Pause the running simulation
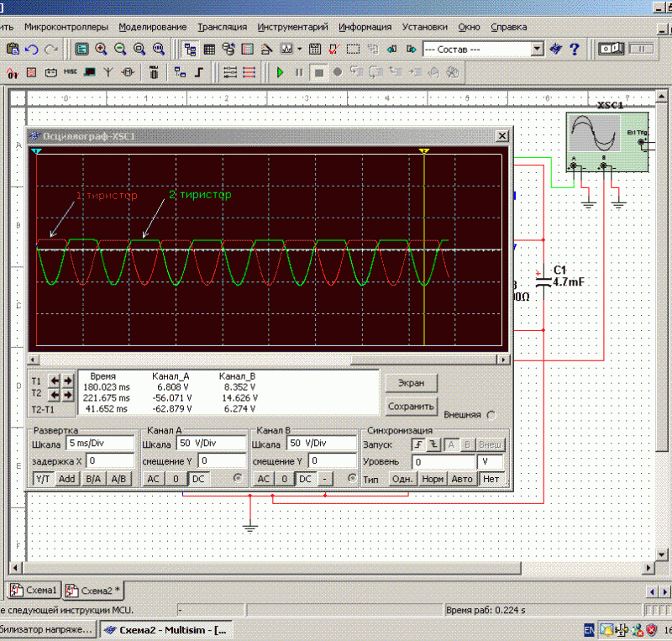The image size is (672, 641). pyautogui.click(x=300, y=73)
